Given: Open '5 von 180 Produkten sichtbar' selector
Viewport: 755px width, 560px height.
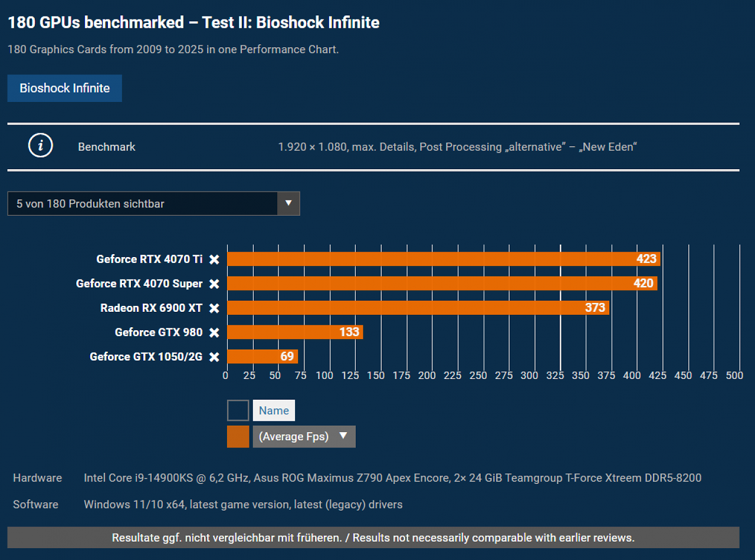Looking at the screenshot, I should pos(153,203).
